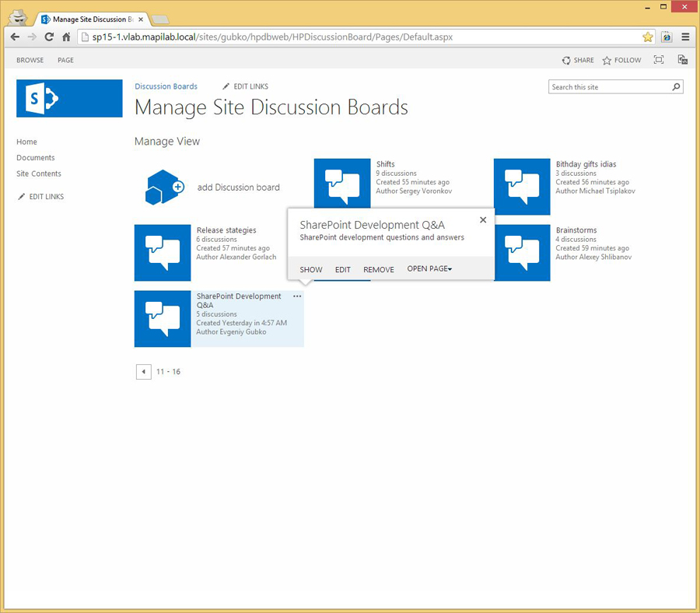Expand the OPEN PAGE dropdown in callout
The width and height of the screenshot is (700, 613).
(x=429, y=269)
